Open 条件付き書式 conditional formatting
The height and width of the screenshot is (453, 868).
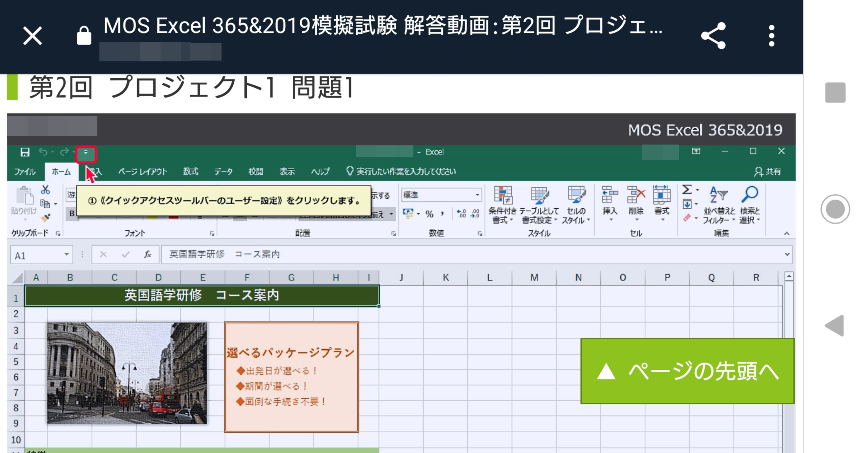[502, 205]
